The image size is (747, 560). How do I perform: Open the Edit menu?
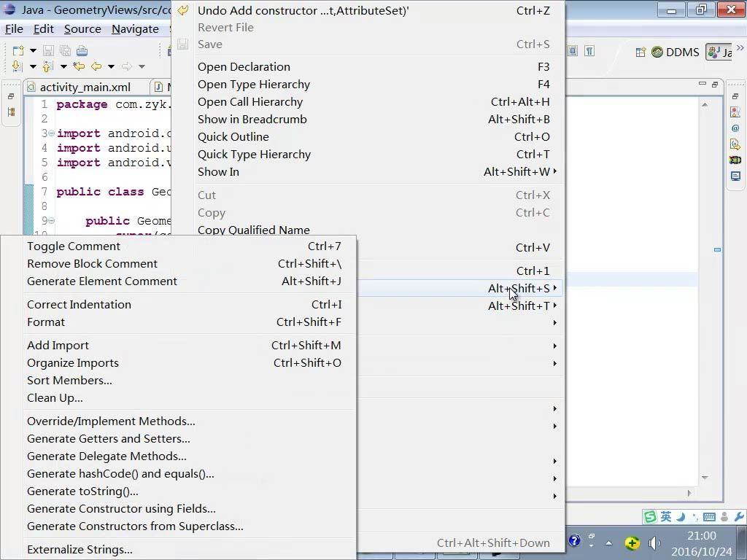[x=43, y=29]
